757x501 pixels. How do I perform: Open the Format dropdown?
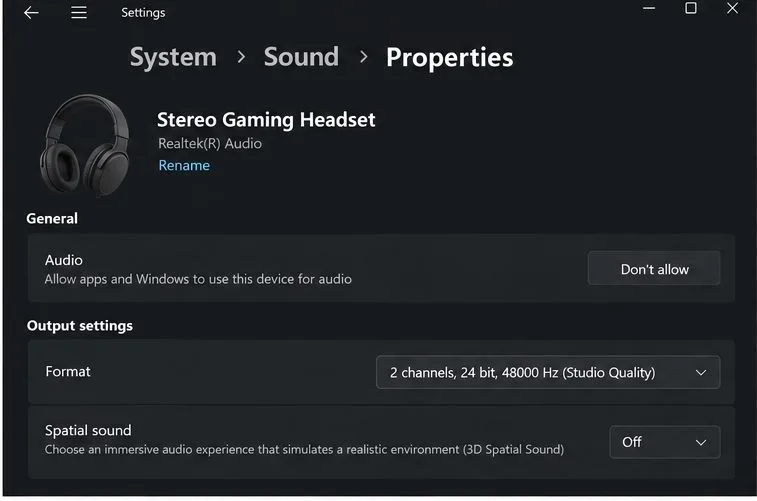[x=548, y=372]
